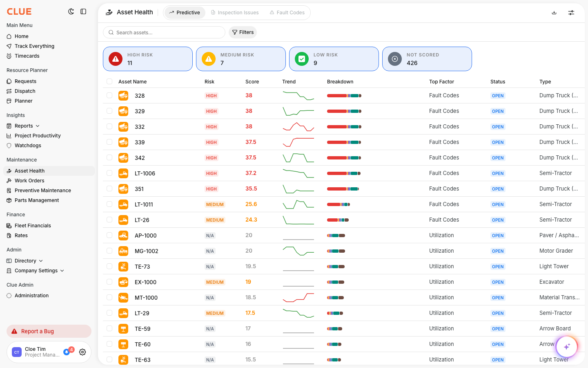Check the box for asset 339

click(x=109, y=142)
